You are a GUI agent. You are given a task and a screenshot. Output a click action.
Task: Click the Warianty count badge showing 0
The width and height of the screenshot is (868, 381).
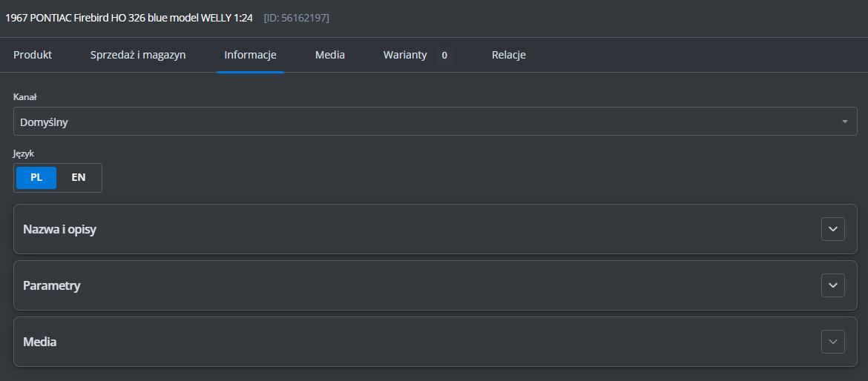point(444,55)
